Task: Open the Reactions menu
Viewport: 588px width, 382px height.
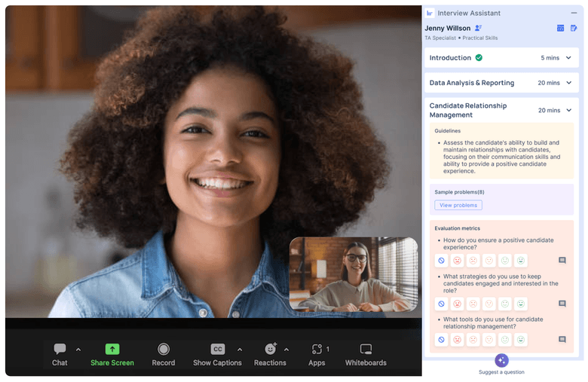Action: coord(270,350)
